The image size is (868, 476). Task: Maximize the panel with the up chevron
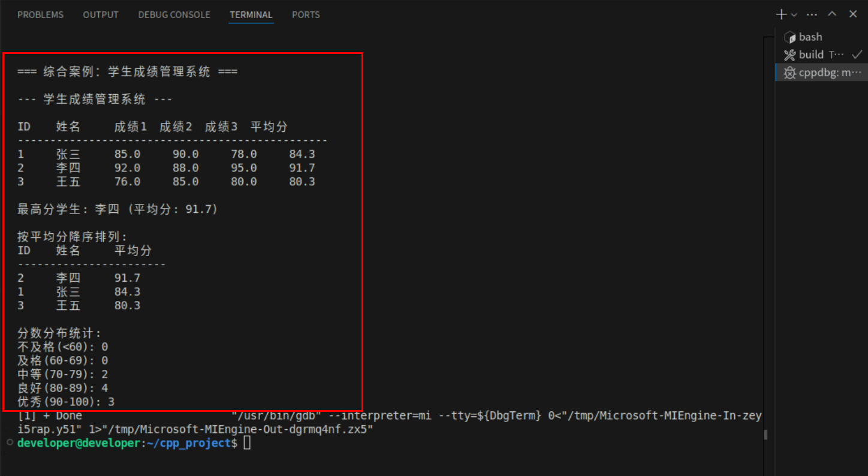832,14
